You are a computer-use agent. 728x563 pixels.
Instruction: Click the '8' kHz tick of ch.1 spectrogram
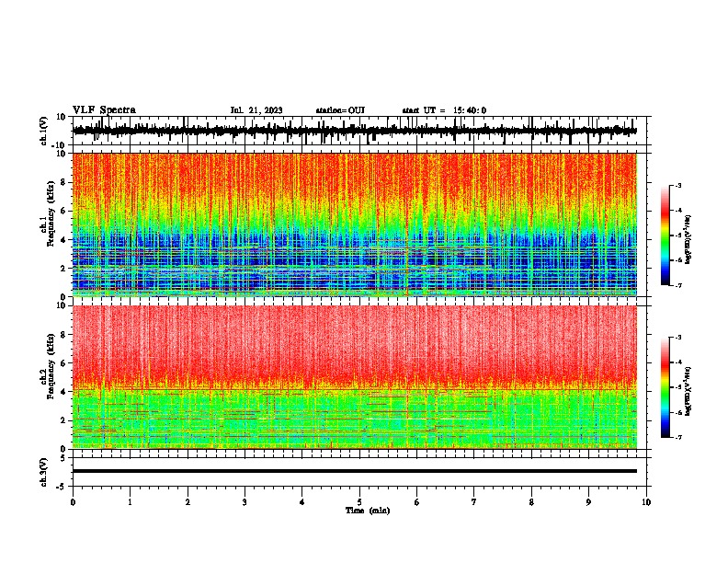tap(63, 182)
